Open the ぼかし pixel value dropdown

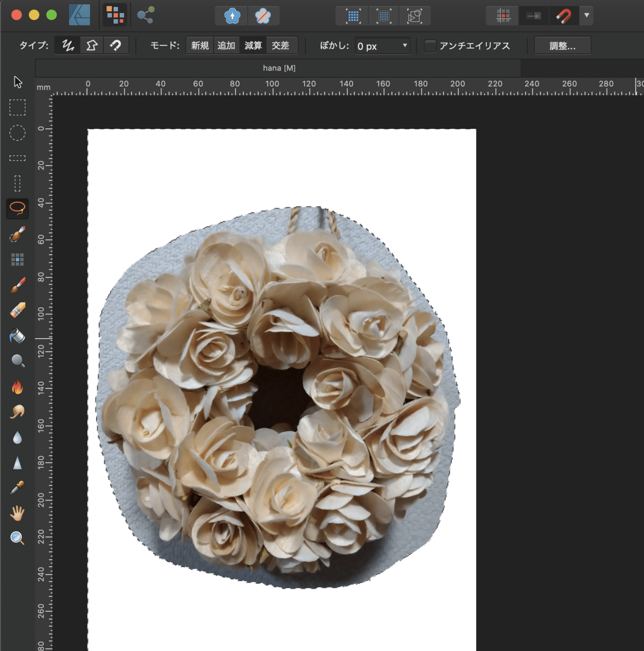point(405,46)
